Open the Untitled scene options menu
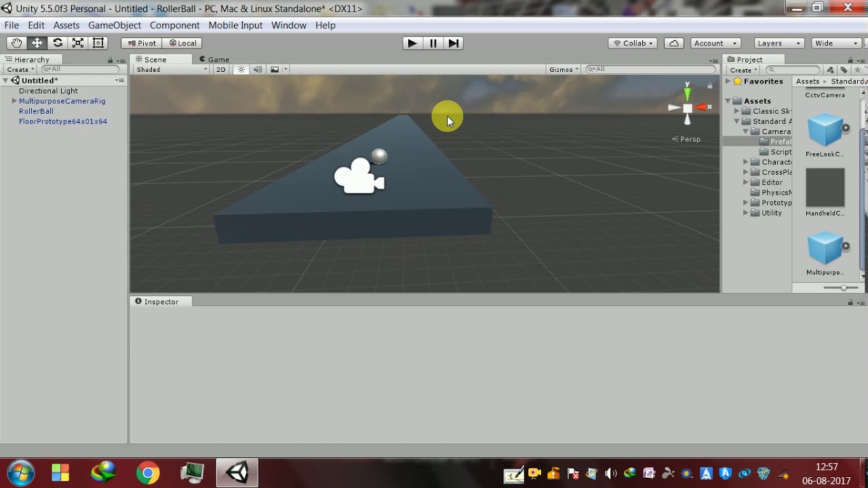This screenshot has height=488, width=868. click(120, 80)
